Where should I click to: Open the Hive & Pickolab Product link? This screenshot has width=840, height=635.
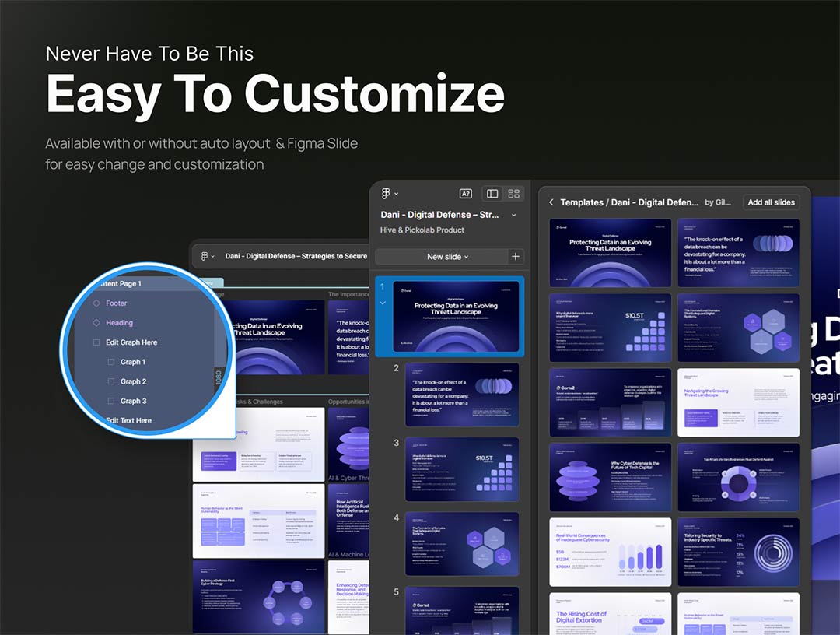coord(422,230)
